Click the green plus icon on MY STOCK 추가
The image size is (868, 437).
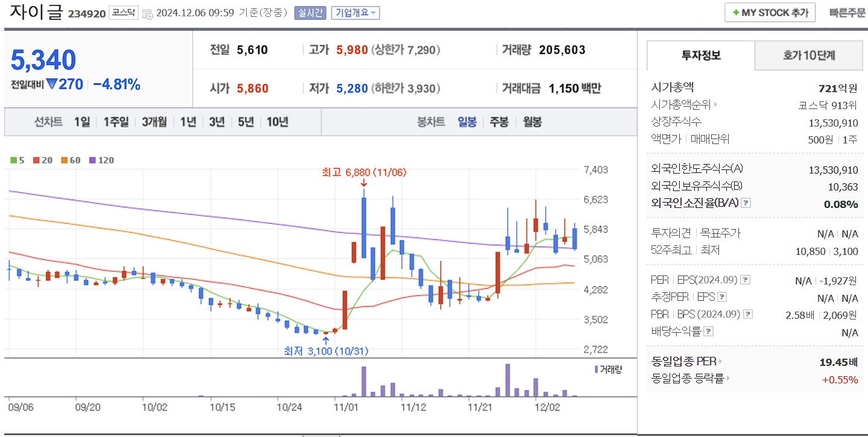(x=736, y=12)
